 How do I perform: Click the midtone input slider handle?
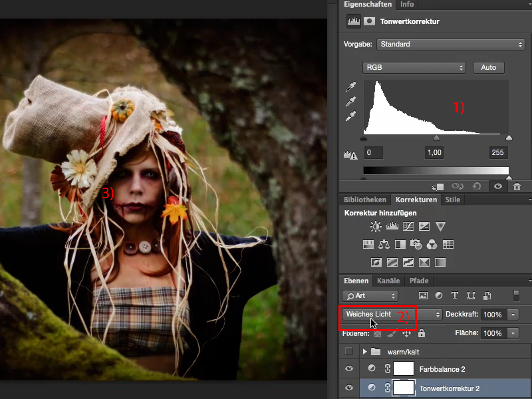coord(436,138)
